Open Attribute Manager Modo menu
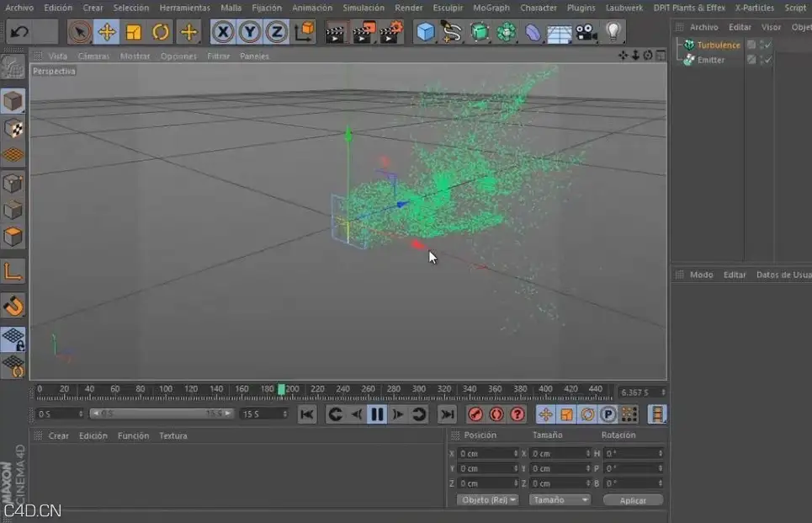Viewport: 812px width, 523px height. pyautogui.click(x=701, y=275)
